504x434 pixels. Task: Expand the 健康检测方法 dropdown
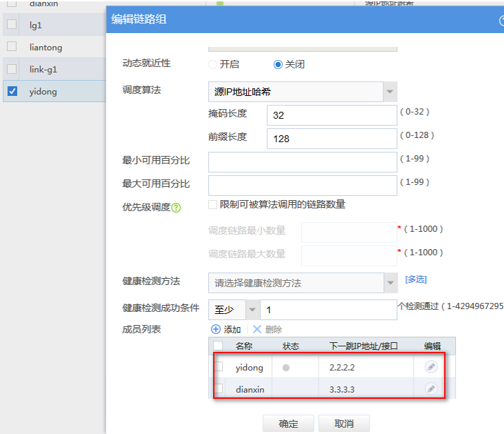303,282
